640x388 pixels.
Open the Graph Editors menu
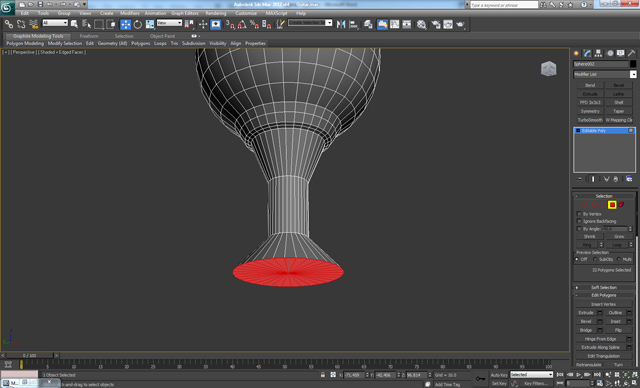point(184,13)
